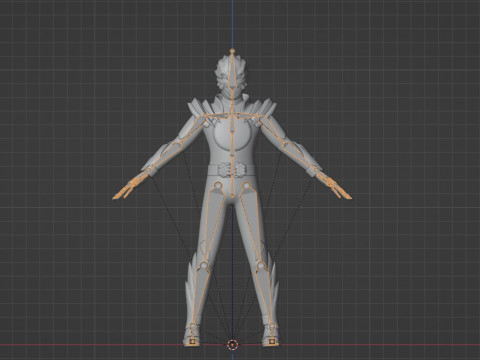This screenshot has height=360, width=480.
Task: Select the foot bone square on screen-right boot
Action: [x=272, y=341]
